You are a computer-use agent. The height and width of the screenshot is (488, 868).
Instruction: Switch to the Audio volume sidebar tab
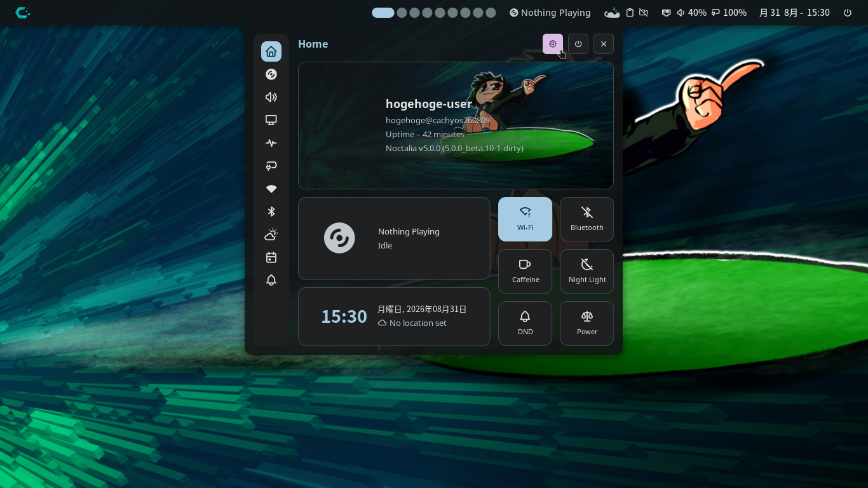pos(271,97)
